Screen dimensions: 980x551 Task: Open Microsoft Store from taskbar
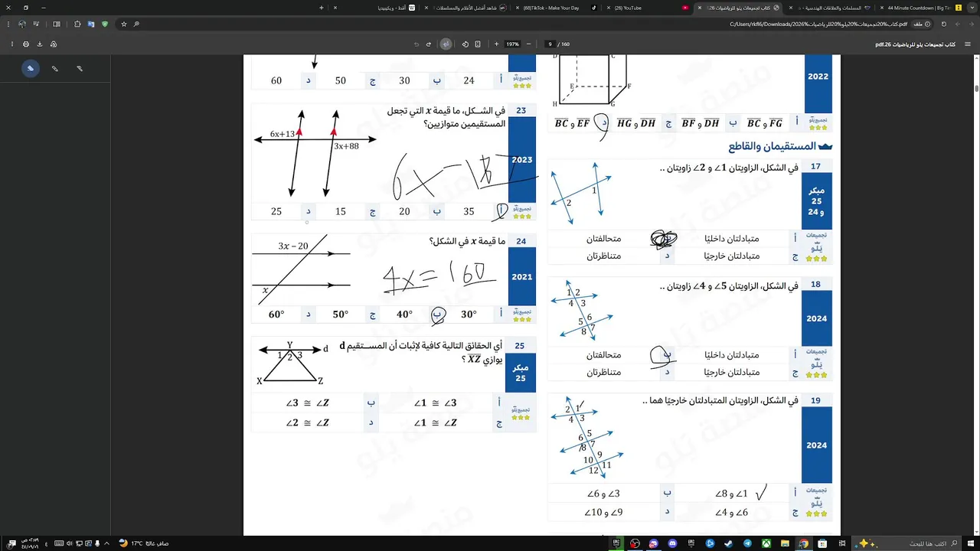pyautogui.click(x=822, y=543)
